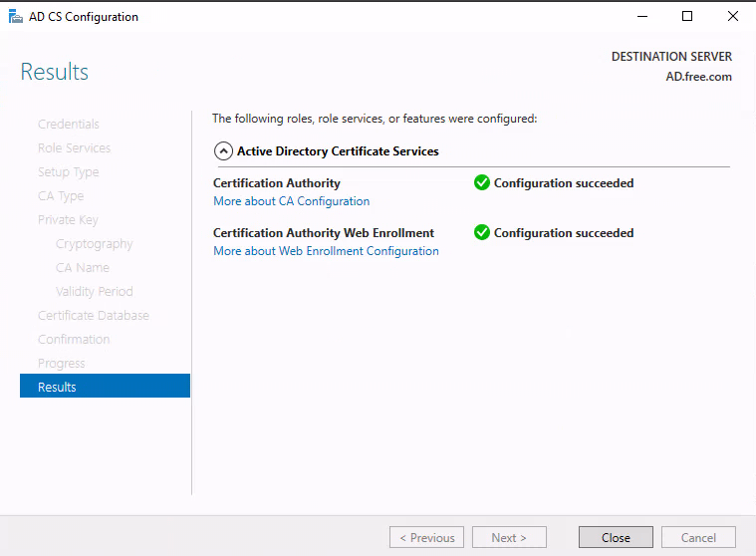Select Private Key step in sidebar
Viewport: 756px width, 556px height.
click(68, 220)
